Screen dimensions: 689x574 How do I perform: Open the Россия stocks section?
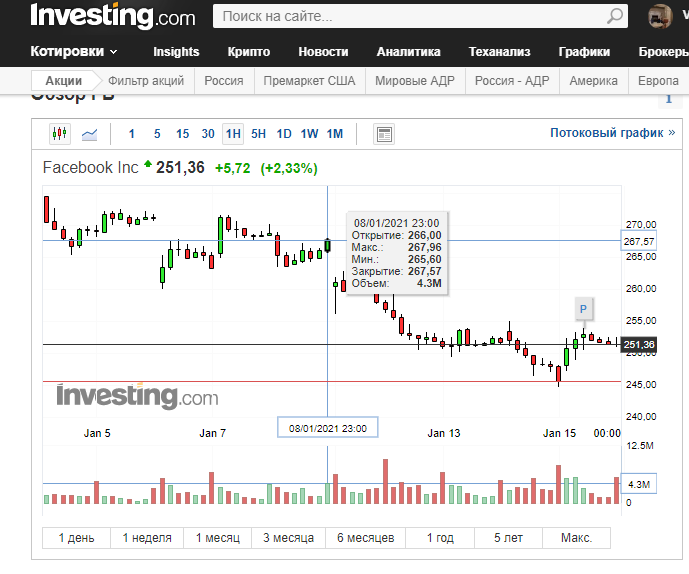224,81
